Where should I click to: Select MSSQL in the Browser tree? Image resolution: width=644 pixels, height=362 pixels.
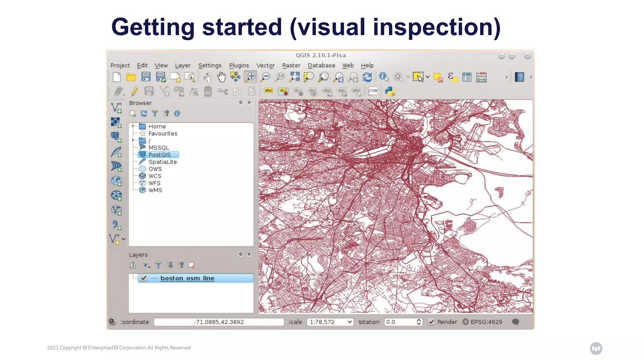pyautogui.click(x=158, y=148)
